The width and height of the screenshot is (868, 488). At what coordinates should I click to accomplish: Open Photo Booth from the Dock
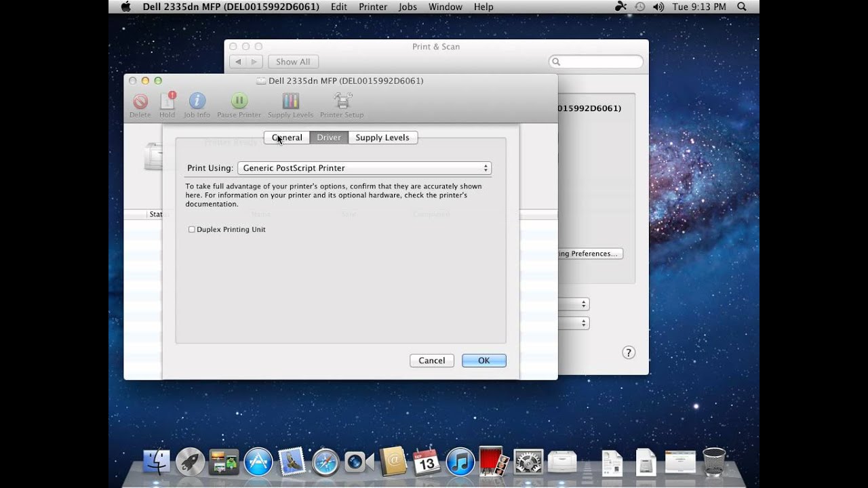[494, 461]
